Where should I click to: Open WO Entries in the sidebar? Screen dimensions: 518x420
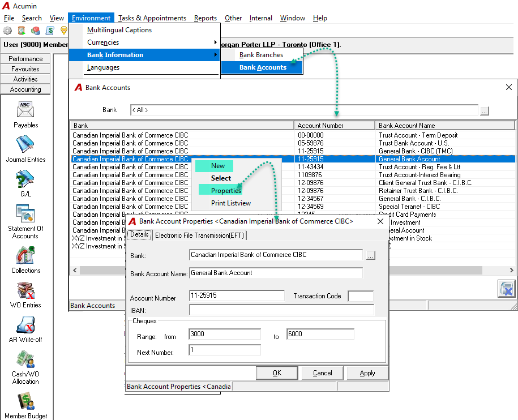click(x=25, y=295)
